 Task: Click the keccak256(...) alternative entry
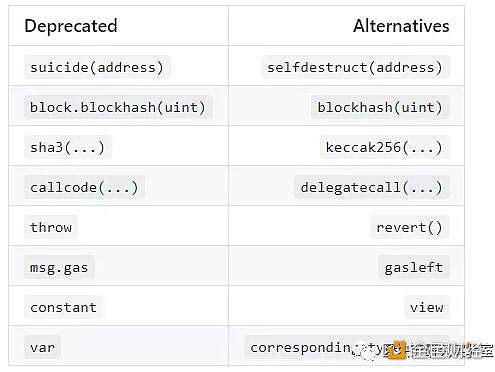384,147
